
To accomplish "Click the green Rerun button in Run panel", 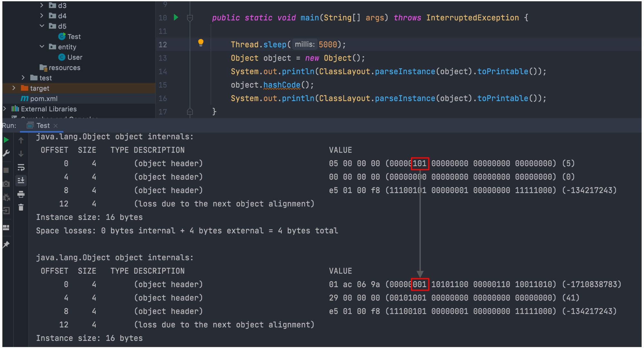I will (6, 140).
